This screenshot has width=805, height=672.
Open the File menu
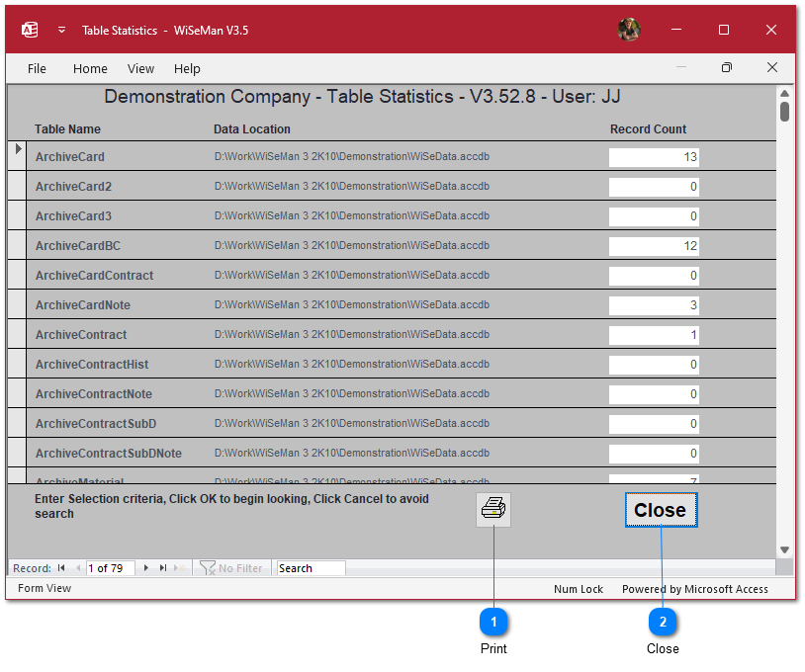click(x=37, y=68)
